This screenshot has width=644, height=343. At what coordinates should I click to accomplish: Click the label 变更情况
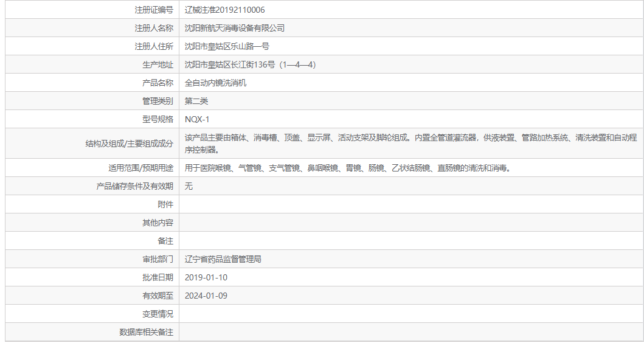click(x=158, y=314)
